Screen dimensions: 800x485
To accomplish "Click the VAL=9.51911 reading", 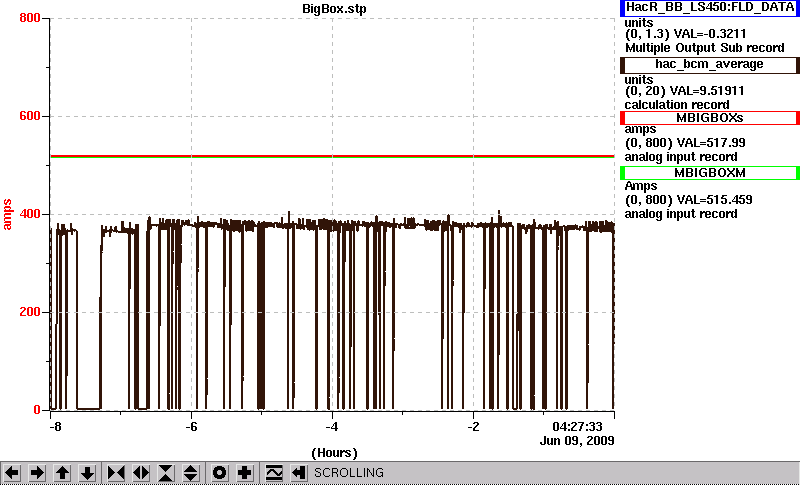I will [709, 91].
